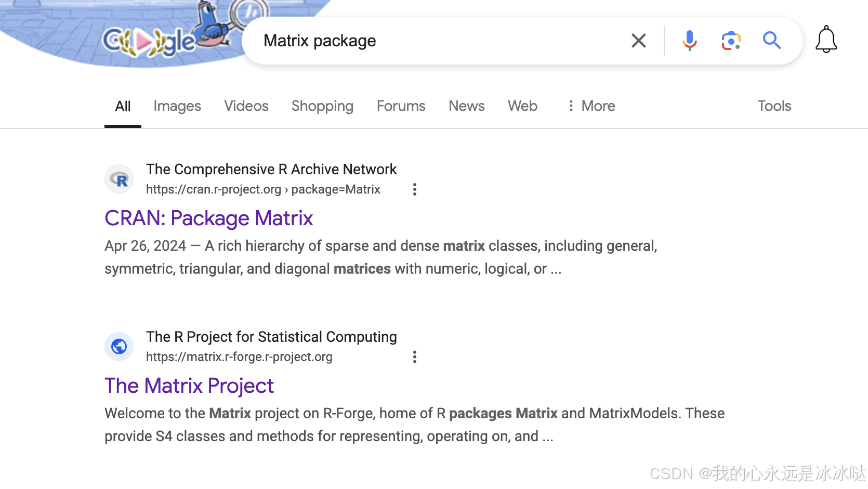Go to the News tab

(467, 106)
